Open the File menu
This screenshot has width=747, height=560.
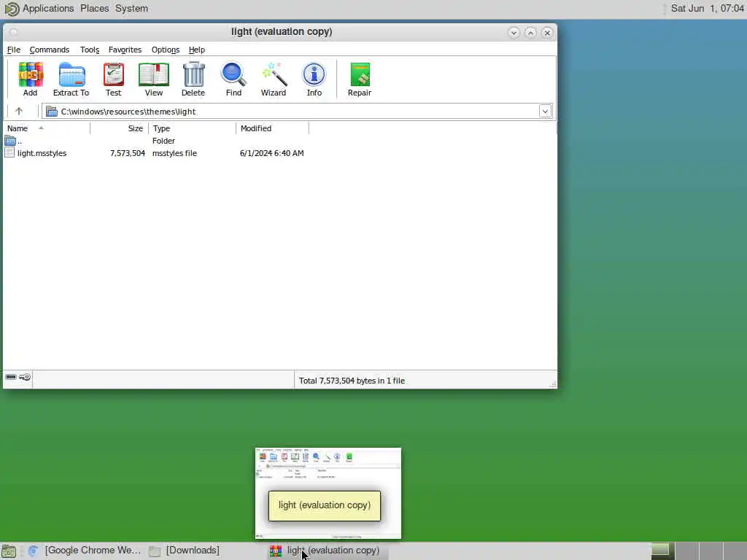[x=13, y=50]
